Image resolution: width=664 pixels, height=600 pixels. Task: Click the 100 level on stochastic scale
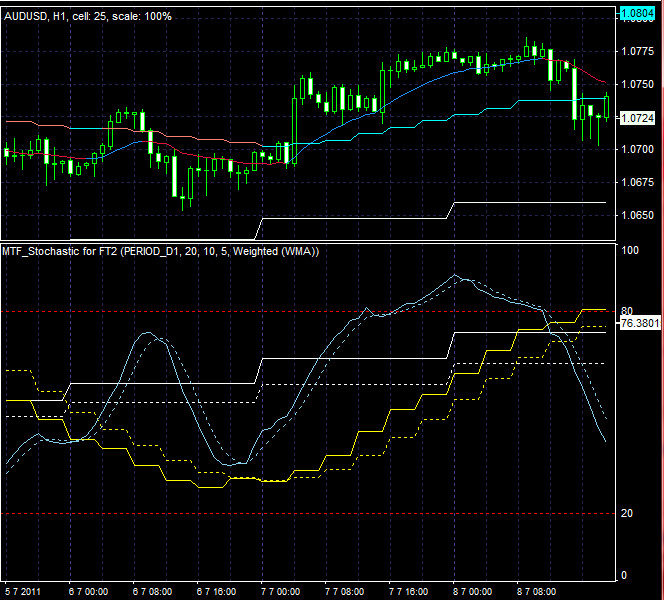(x=630, y=250)
